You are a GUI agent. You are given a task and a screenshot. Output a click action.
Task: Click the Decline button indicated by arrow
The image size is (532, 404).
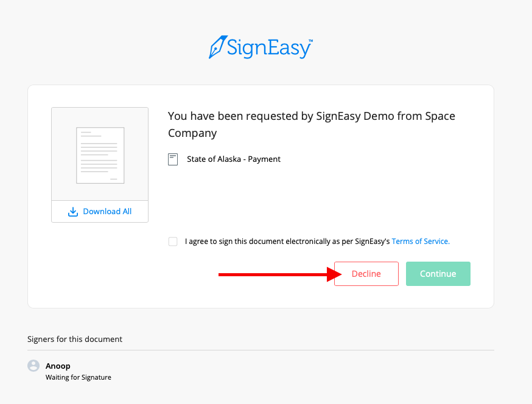(x=366, y=273)
